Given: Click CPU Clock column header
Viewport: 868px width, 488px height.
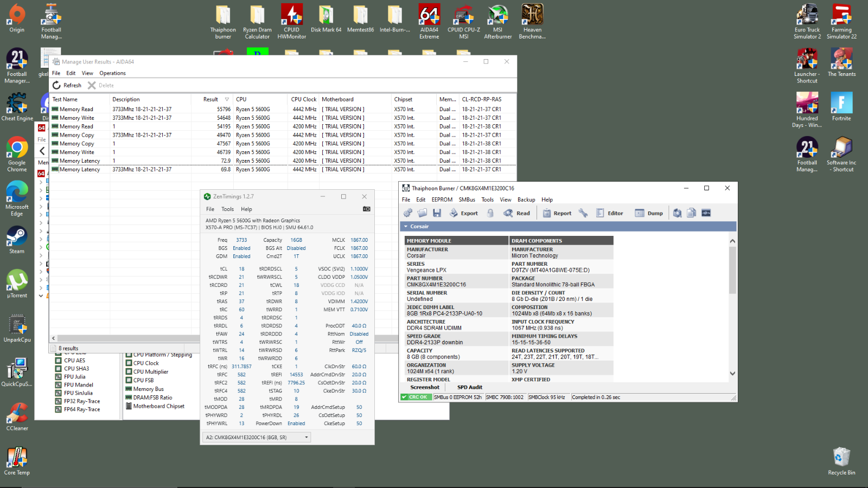Looking at the screenshot, I should pos(303,99).
